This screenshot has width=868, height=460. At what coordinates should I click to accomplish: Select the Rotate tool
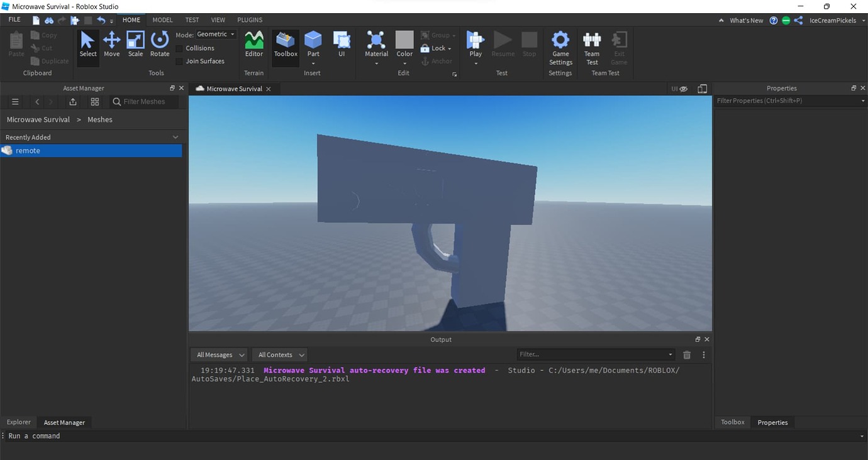(160, 44)
